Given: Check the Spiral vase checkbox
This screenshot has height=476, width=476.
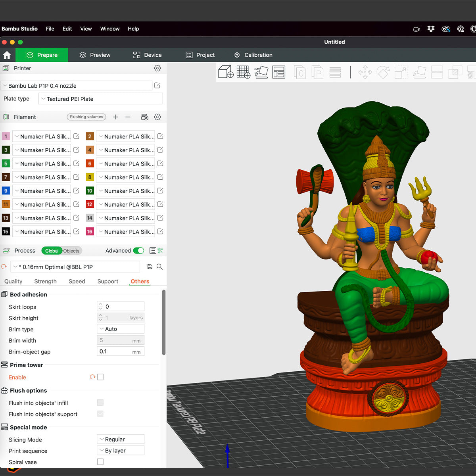Looking at the screenshot, I should 100,462.
